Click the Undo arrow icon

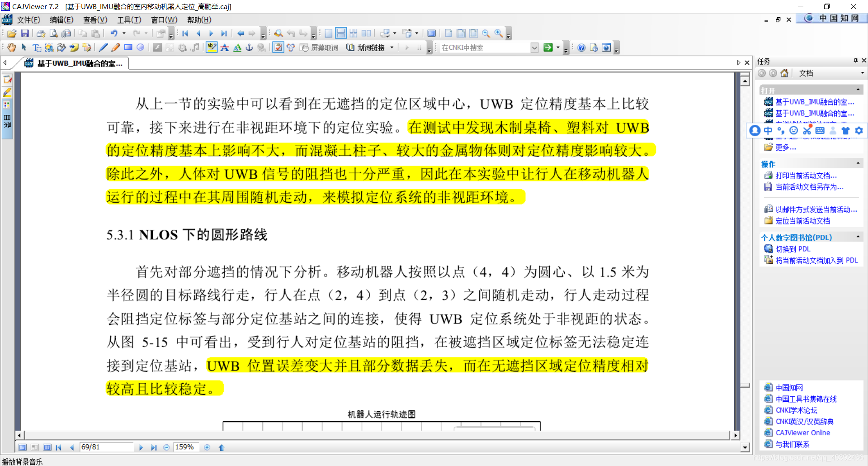coord(114,33)
